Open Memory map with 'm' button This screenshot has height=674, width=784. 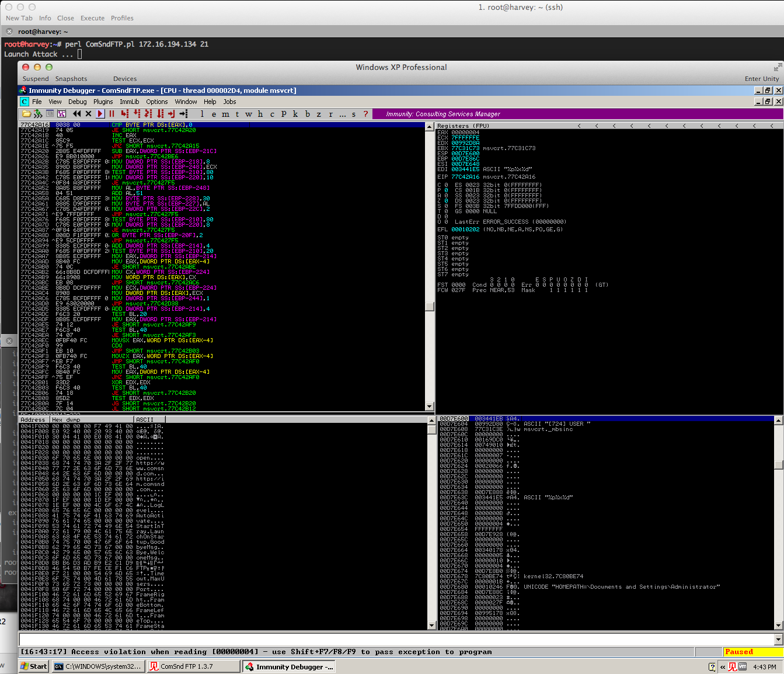[x=225, y=114]
